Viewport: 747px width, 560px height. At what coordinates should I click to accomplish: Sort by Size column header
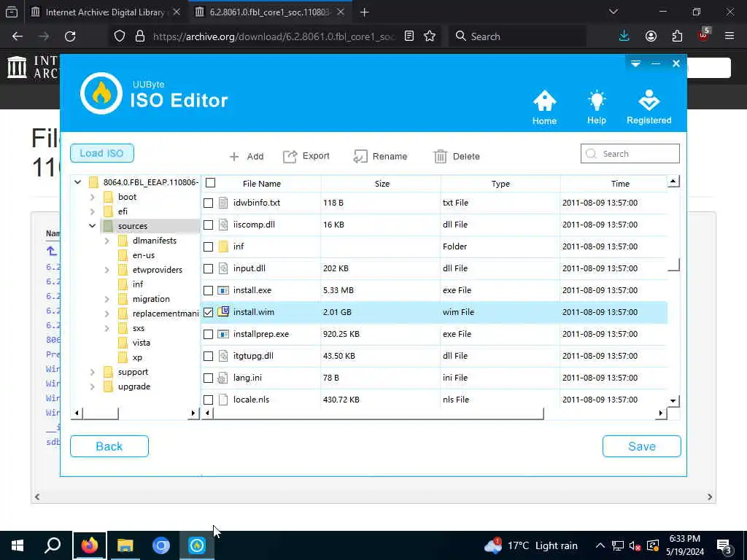coord(382,183)
